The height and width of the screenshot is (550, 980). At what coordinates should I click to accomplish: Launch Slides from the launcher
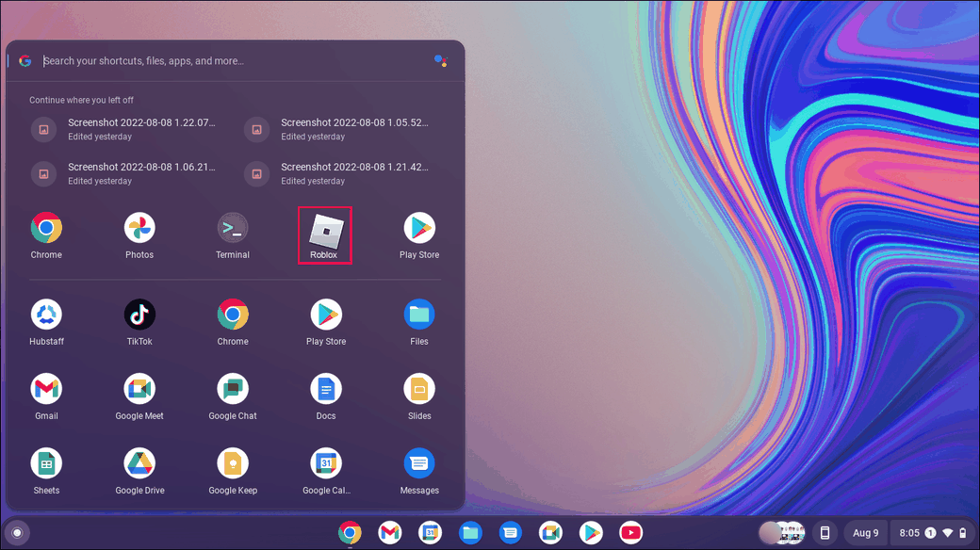tap(419, 390)
